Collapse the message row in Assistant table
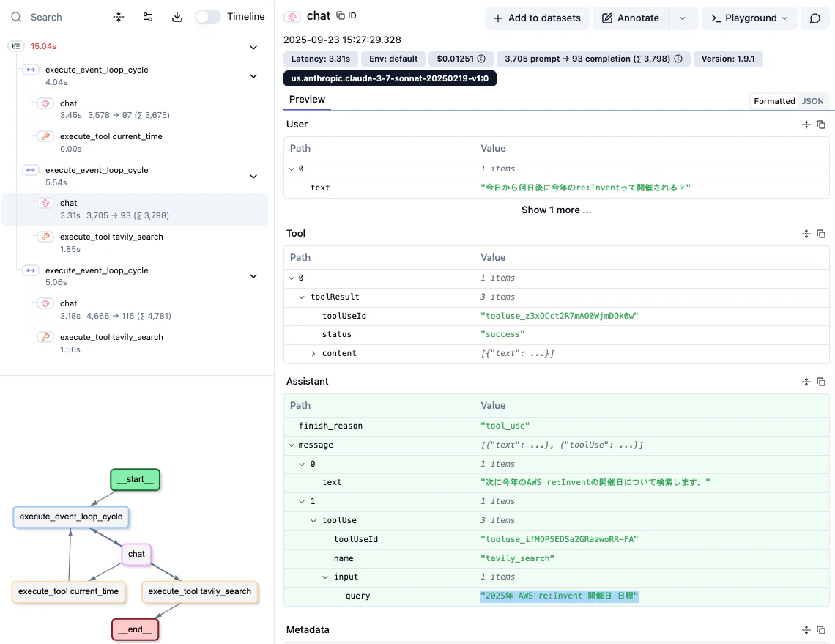Image resolution: width=835 pixels, height=644 pixels. 292,445
